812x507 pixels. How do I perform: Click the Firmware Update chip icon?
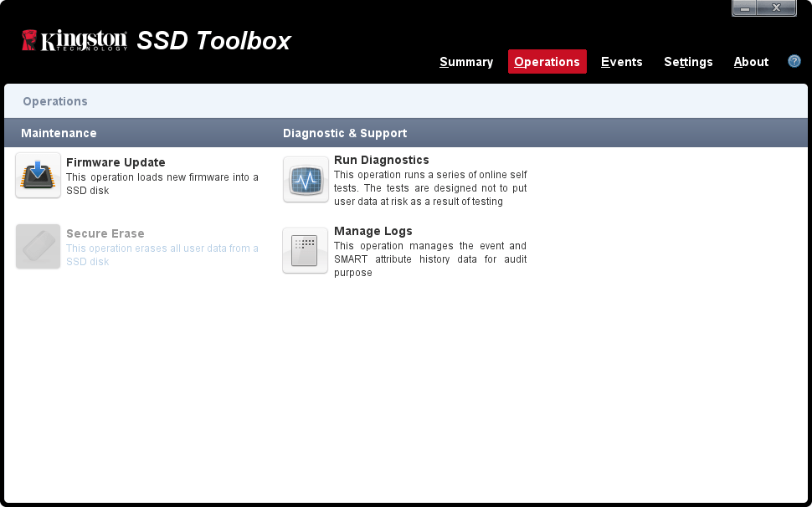(x=38, y=175)
